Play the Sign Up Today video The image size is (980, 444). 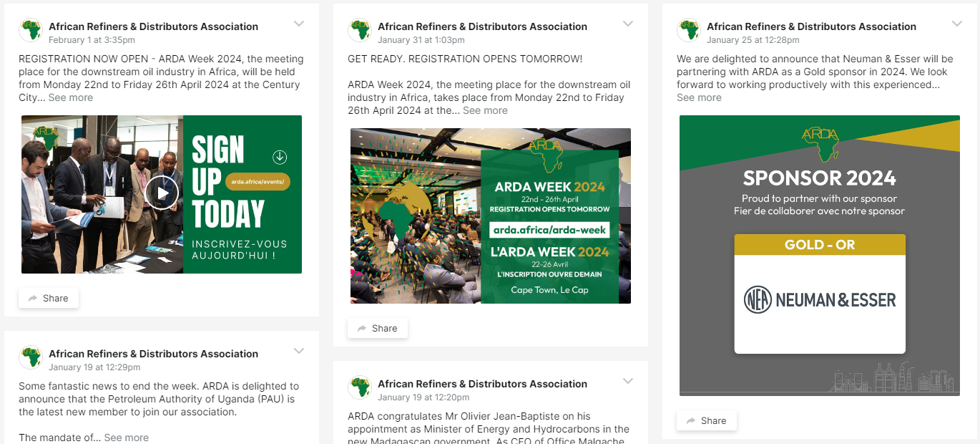pos(162,192)
